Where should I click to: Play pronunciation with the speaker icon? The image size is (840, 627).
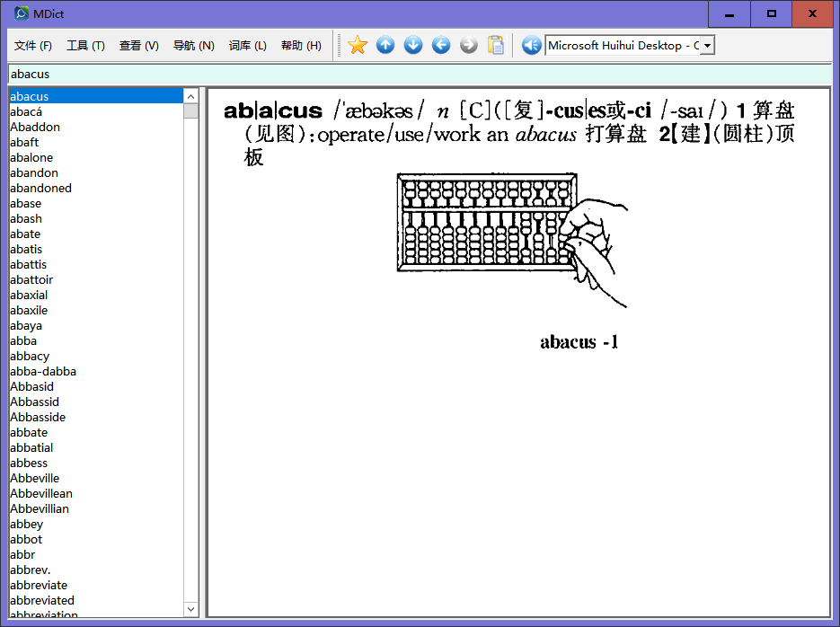click(x=532, y=45)
